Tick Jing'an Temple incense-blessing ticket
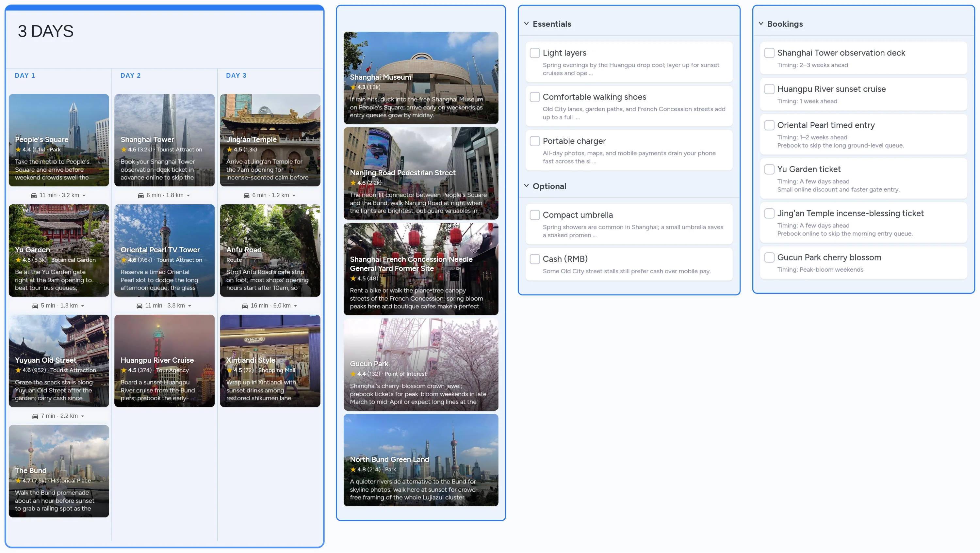980x553 pixels. pyautogui.click(x=769, y=213)
